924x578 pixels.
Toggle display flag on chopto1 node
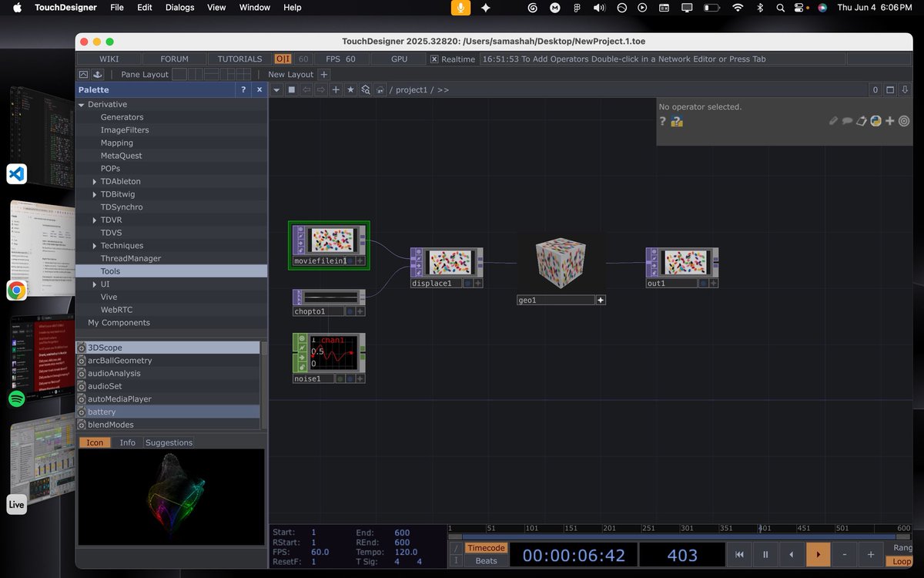(x=348, y=311)
